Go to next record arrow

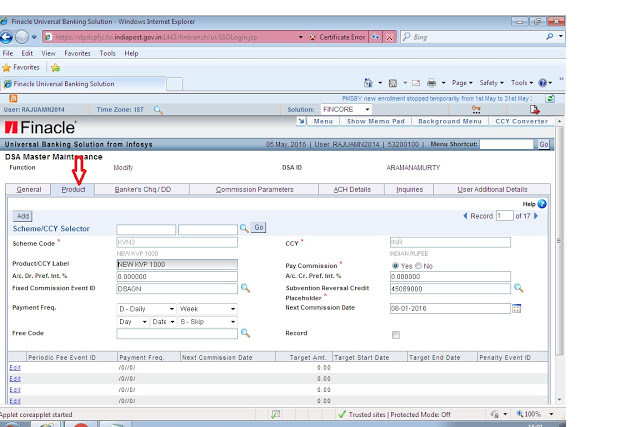coord(536,216)
